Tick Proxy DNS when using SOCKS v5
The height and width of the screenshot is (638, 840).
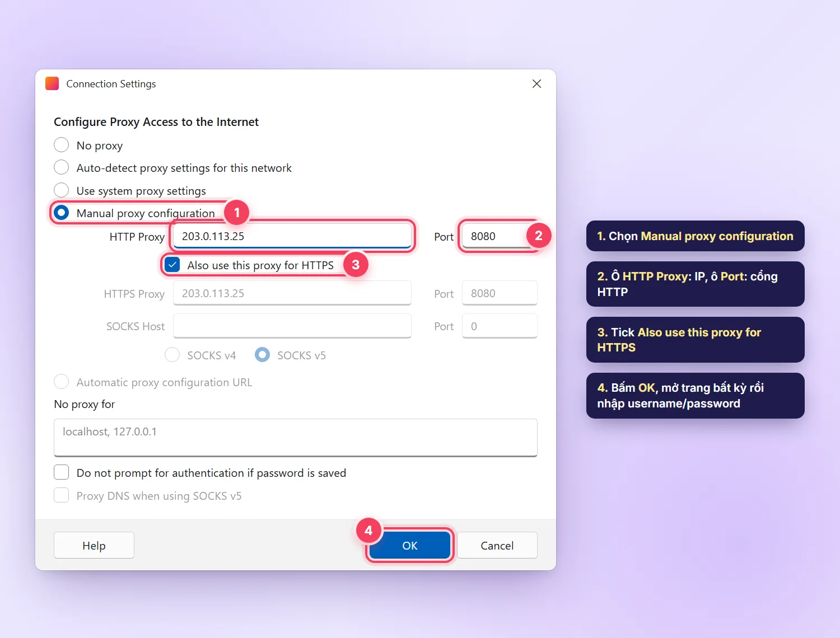(62, 495)
